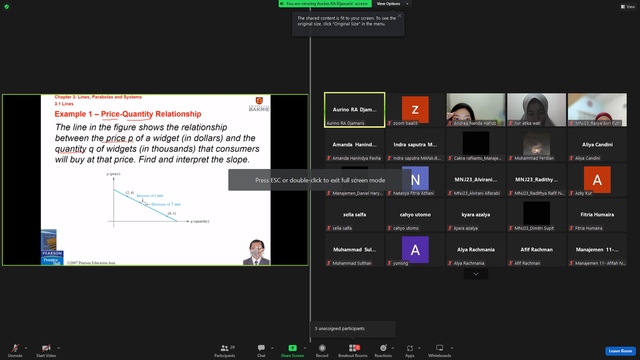This screenshot has width=640, height=360.
Task: Expand arrow beside Whiteboards
Action: coord(452,348)
